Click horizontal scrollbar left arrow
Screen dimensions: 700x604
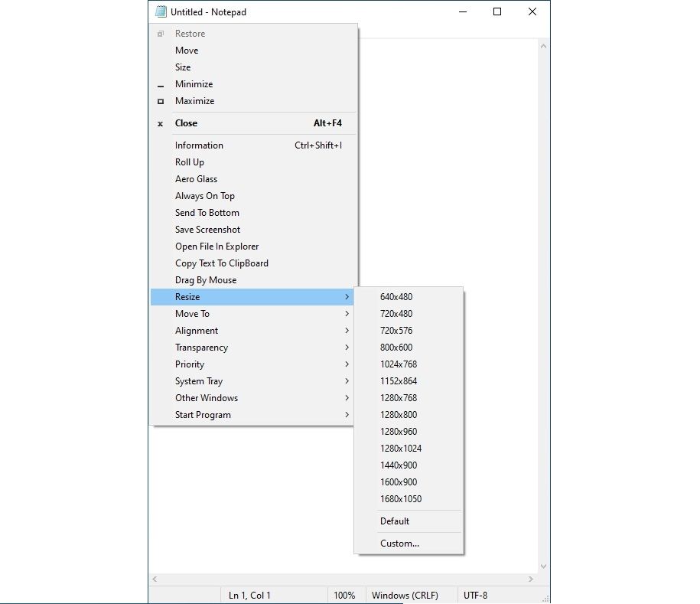click(155, 579)
